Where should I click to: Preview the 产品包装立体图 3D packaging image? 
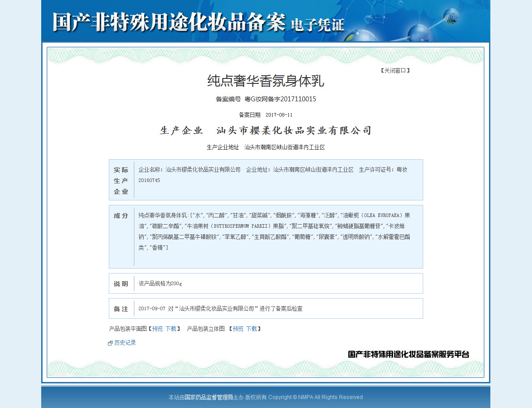(238, 329)
